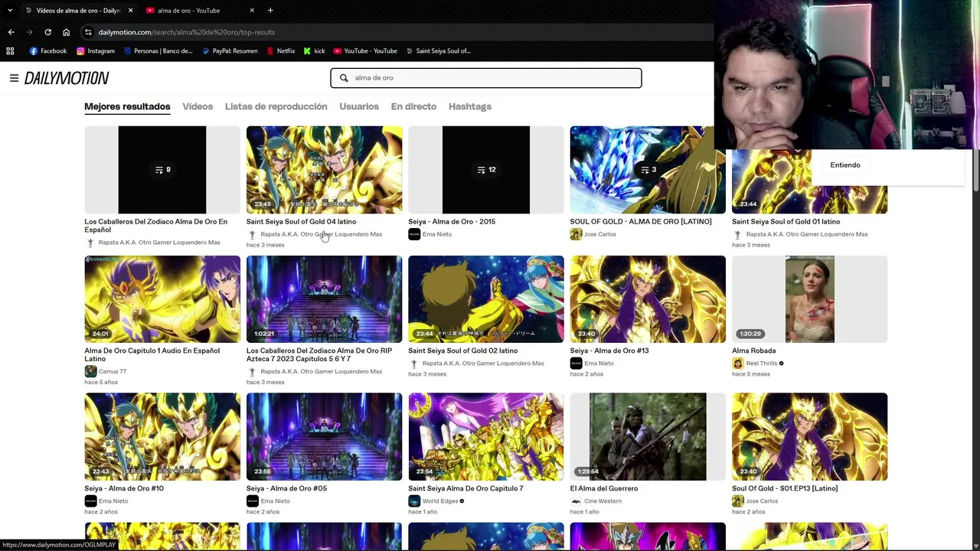Image resolution: width=980 pixels, height=551 pixels.
Task: Open Ema Nieto avatar under Alma de Oro #13
Action: 576,364
